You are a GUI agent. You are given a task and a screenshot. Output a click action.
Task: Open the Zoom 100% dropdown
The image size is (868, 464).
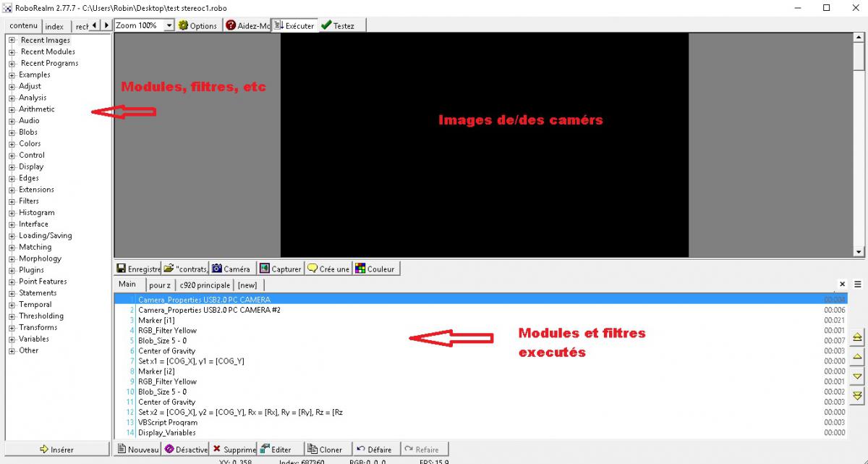[x=169, y=25]
